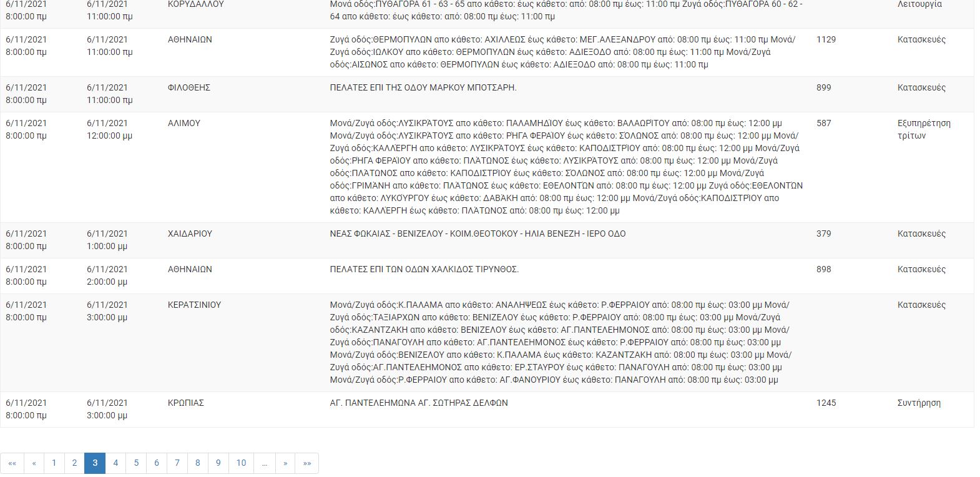Jump to page 4 of results
Viewport: 980px width, 477px height.
click(115, 463)
